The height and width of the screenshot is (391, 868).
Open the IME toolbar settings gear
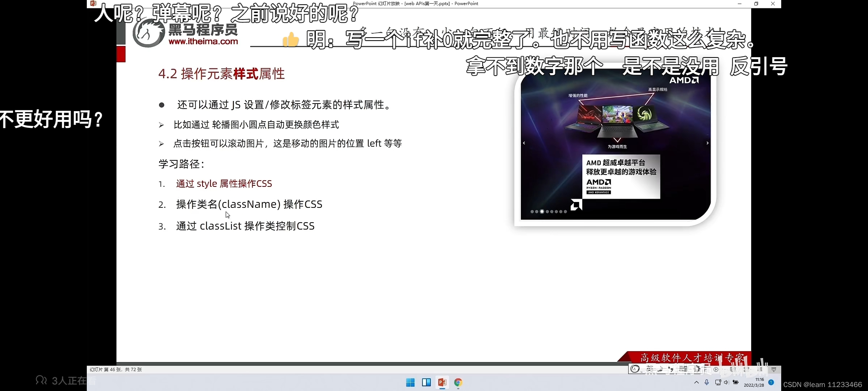pos(697,369)
